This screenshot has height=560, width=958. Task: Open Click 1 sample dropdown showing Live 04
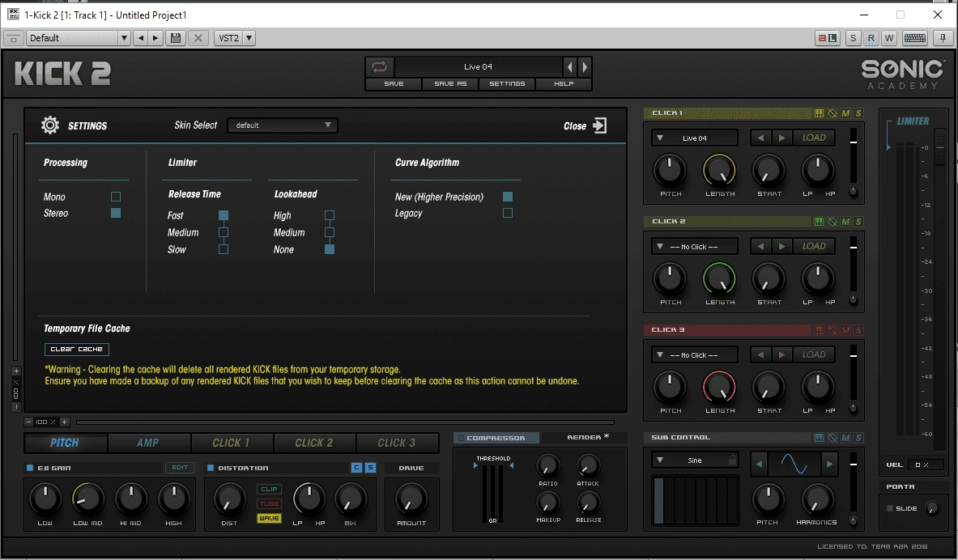tap(695, 138)
